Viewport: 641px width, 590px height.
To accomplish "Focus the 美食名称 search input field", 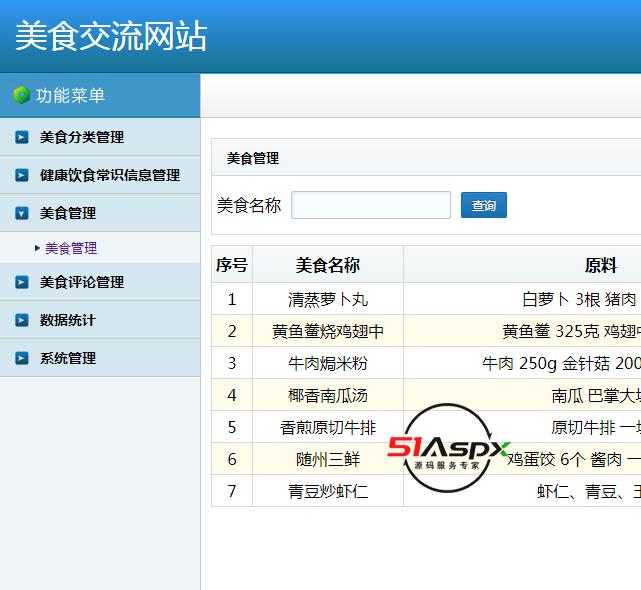I will 371,205.
